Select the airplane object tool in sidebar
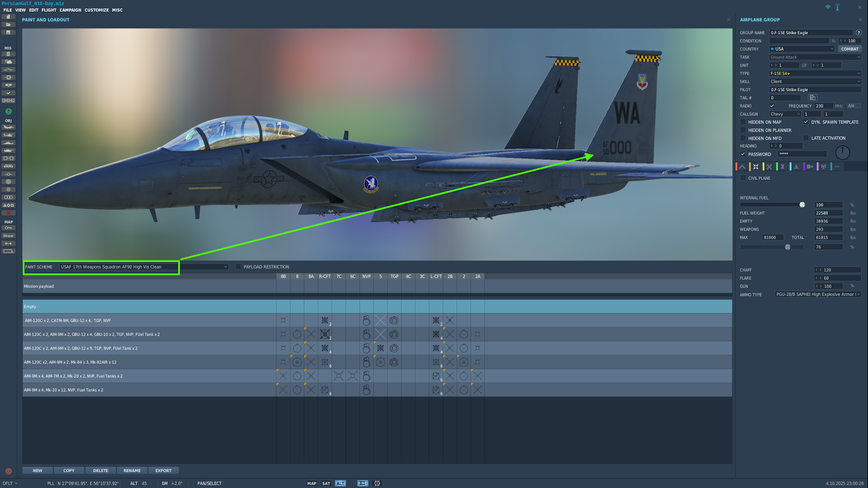This screenshot has width=868, height=488. click(x=8, y=127)
